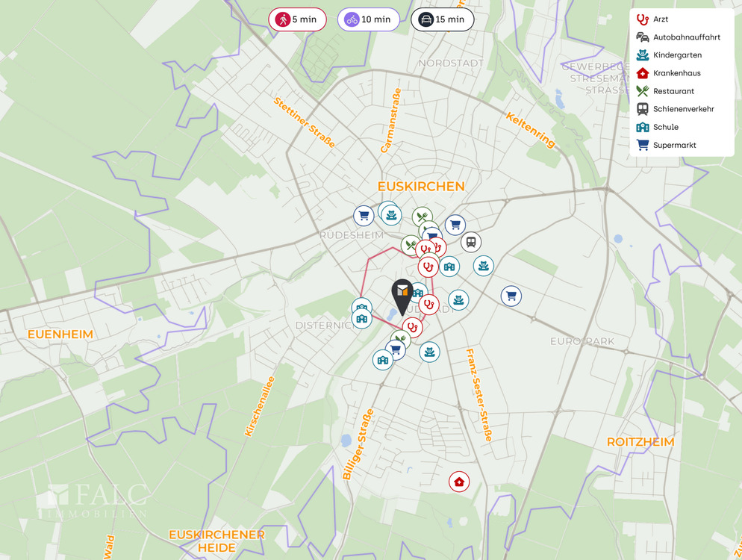Click the Kindergarten legend icon
Image resolution: width=742 pixels, height=560 pixels.
tap(642, 55)
